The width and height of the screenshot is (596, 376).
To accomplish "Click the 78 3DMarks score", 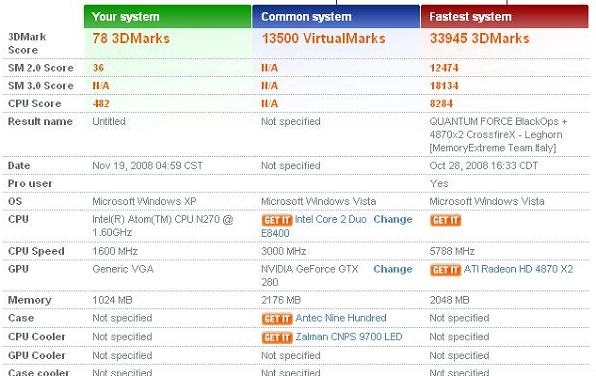I will (131, 38).
